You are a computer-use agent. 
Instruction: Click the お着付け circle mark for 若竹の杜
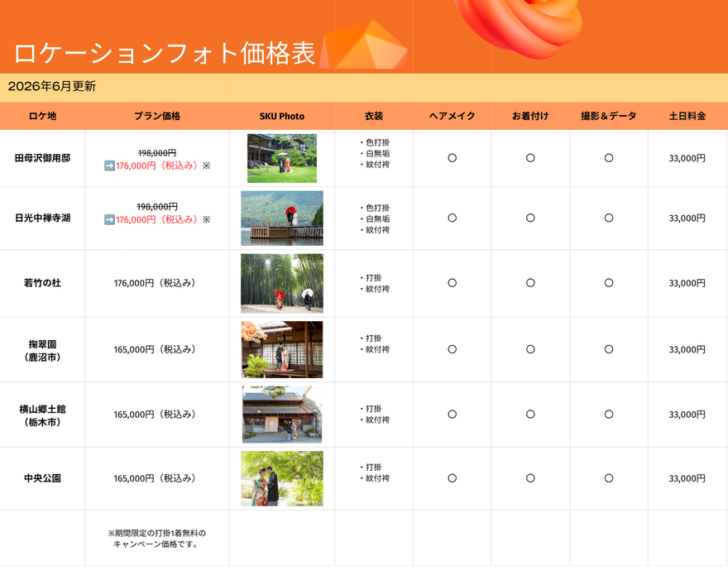530,283
